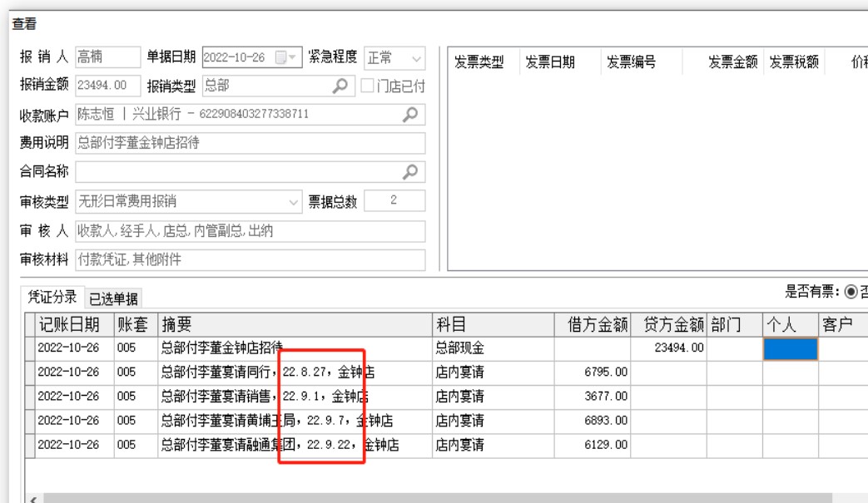The image size is (868, 503).
Task: Click the 借方金额 column header
Action: tap(593, 325)
